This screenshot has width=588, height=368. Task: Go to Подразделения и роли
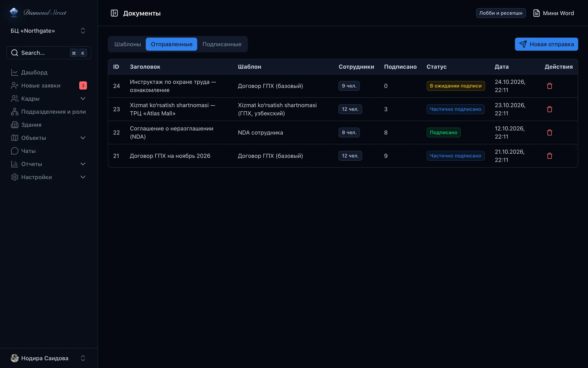coord(49,112)
